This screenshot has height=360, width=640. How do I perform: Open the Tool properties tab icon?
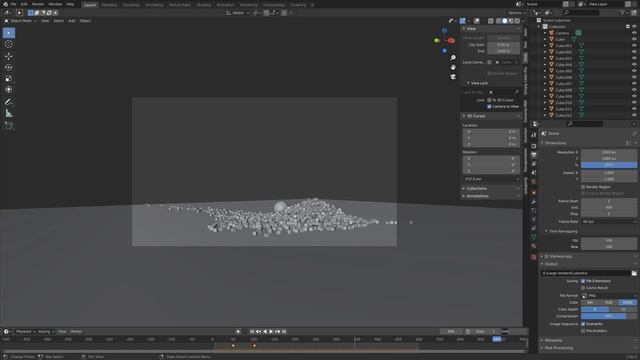(x=534, y=135)
